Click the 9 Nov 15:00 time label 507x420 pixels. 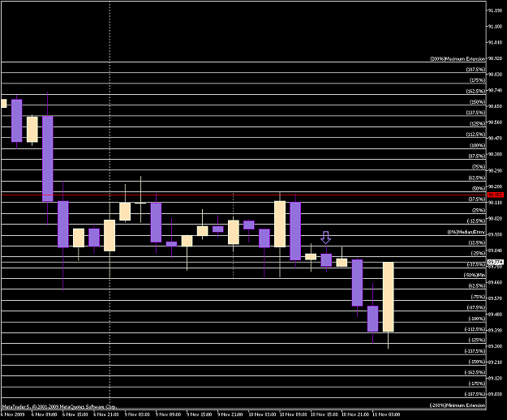[200, 414]
